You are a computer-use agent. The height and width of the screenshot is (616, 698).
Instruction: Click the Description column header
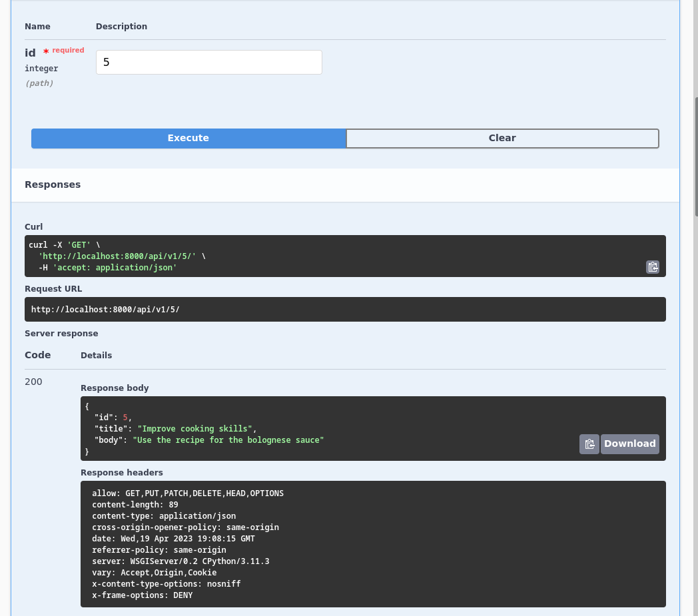tap(121, 26)
